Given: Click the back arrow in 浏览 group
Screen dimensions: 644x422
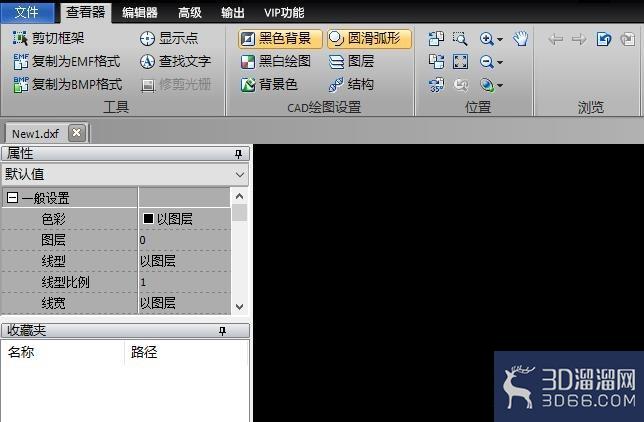Looking at the screenshot, I should [556, 39].
